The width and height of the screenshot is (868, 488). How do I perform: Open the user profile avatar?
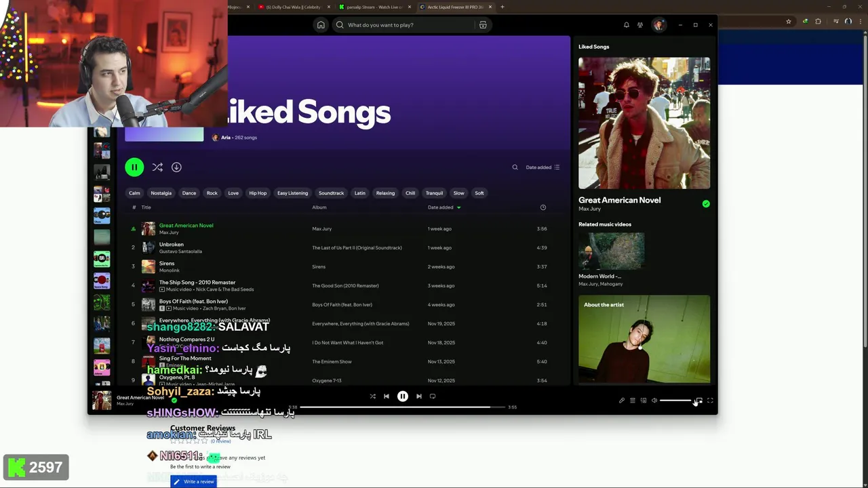(x=658, y=25)
